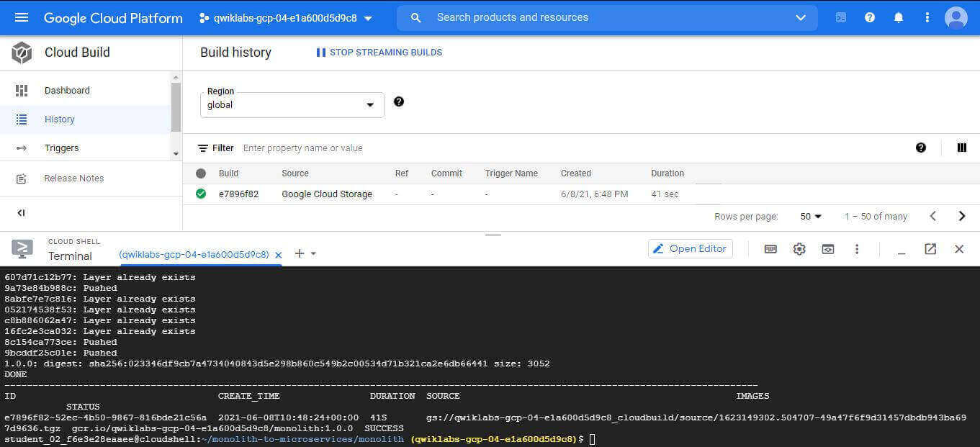Open the Region global dropdown
Viewport: 980px width, 447px height.
click(x=292, y=105)
